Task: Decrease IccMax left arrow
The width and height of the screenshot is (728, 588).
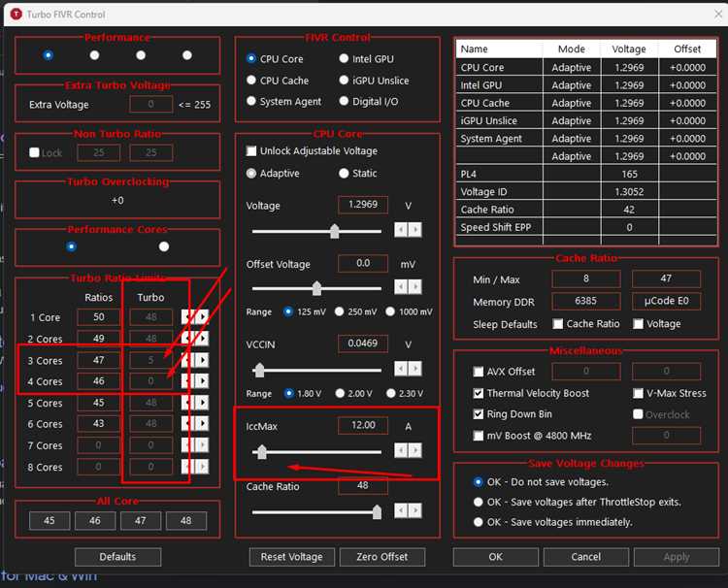Action: coord(401,449)
